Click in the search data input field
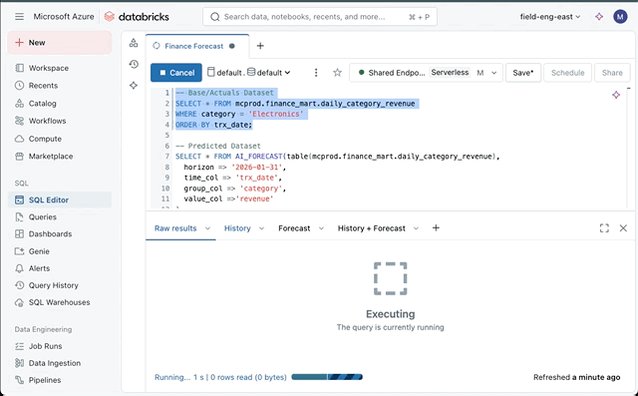638x396 pixels. point(320,17)
